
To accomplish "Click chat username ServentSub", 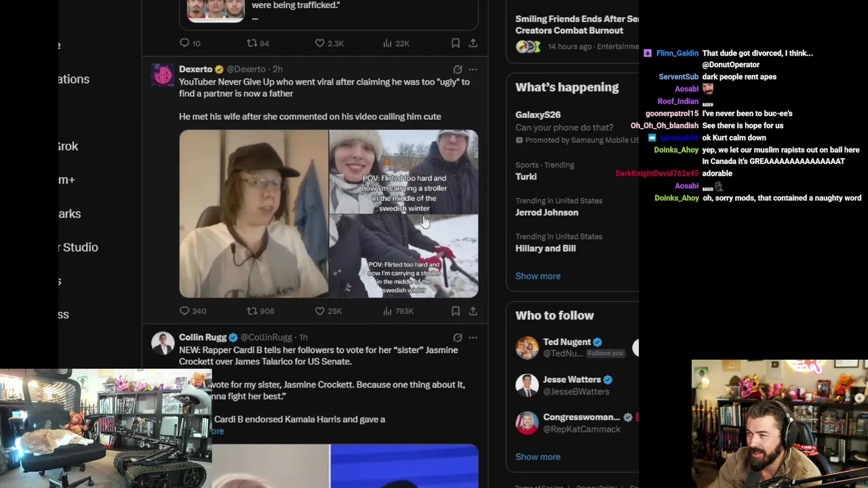I will 678,77.
